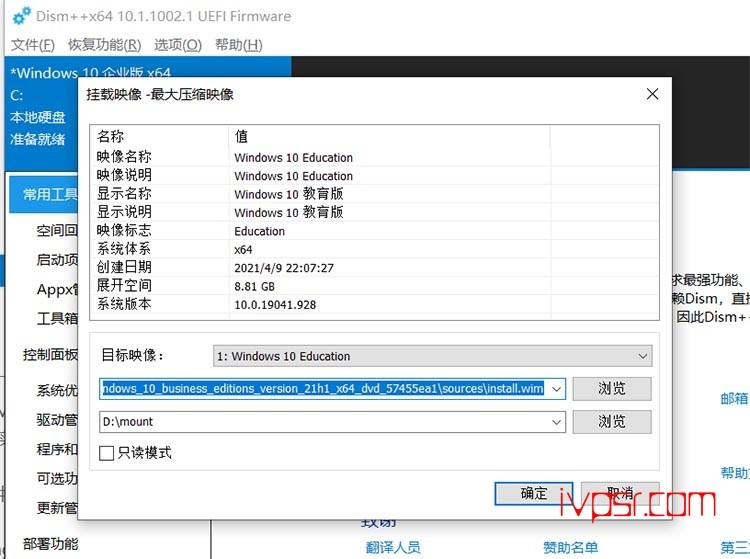Image resolution: width=750 pixels, height=559 pixels.
Task: Select the 系统版本 10.0.19041.928 row
Action: (374, 305)
